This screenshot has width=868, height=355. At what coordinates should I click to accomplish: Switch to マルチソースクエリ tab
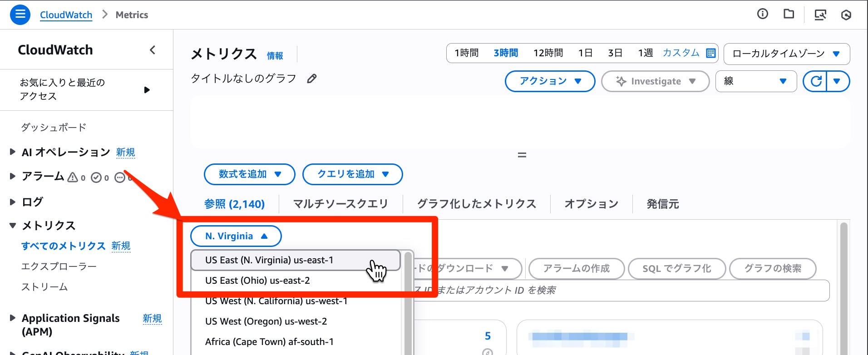coord(340,204)
